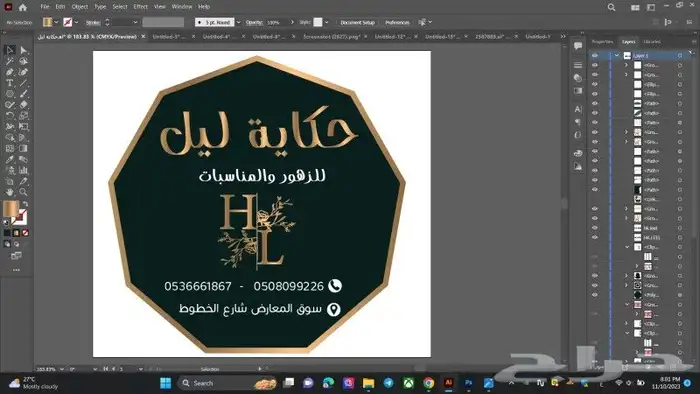Open the zoom level dropdown in status bar

coord(62,369)
